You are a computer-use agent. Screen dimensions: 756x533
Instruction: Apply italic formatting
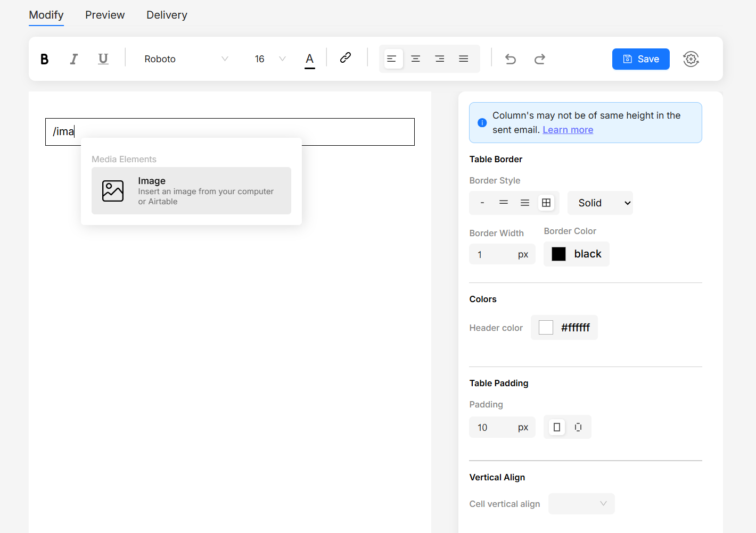pos(74,59)
